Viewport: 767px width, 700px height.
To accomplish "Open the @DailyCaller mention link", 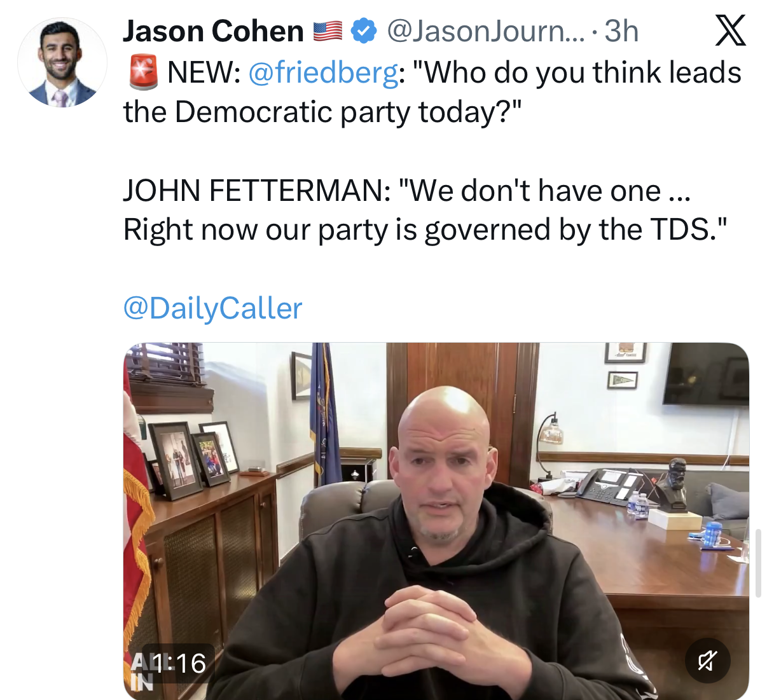I will click(212, 308).
